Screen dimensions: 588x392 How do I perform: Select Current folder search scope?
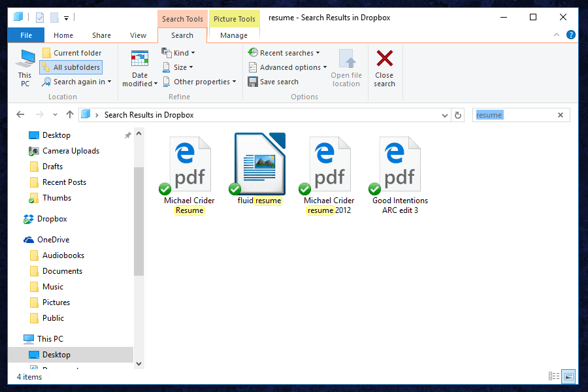tap(72, 53)
